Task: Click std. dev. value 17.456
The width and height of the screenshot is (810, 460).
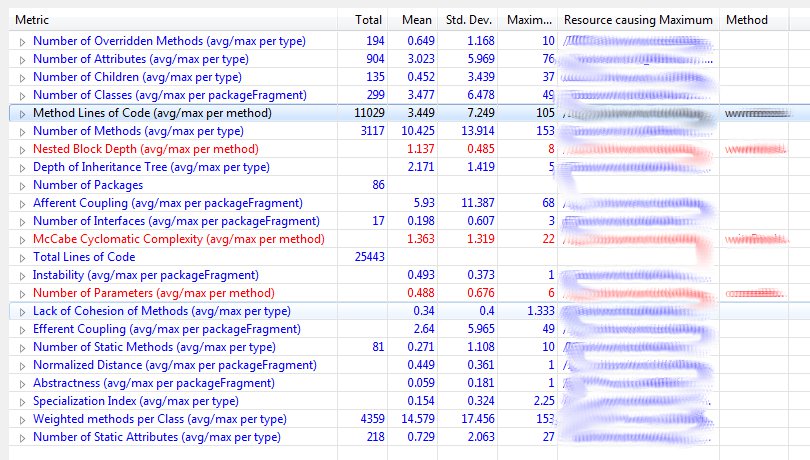Action: [478, 419]
